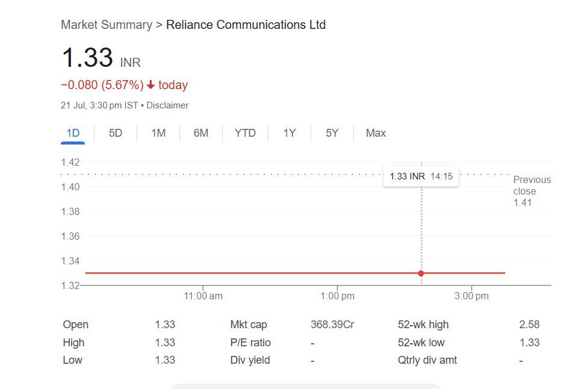588x389 pixels.
Task: Click the 52-wk high label
Action: (x=423, y=325)
